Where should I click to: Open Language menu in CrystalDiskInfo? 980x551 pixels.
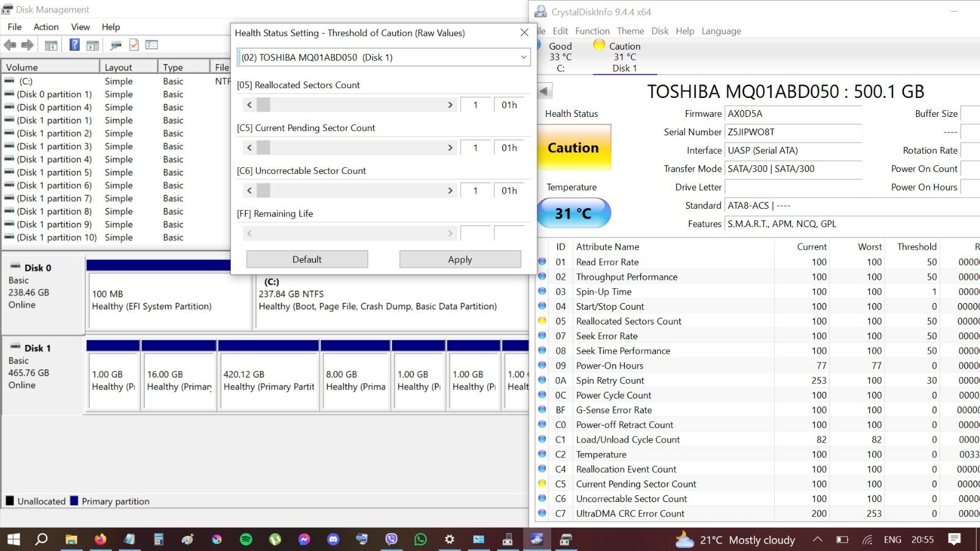pos(721,31)
